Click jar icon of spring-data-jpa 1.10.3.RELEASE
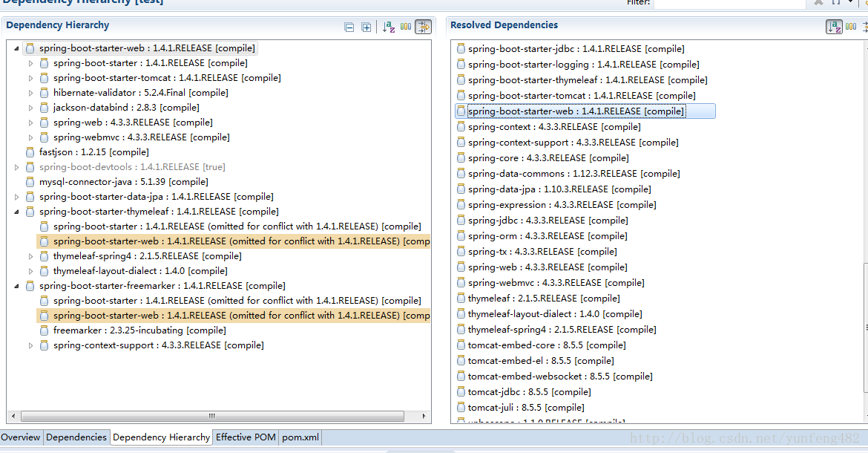This screenshot has height=453, width=868. tap(461, 189)
